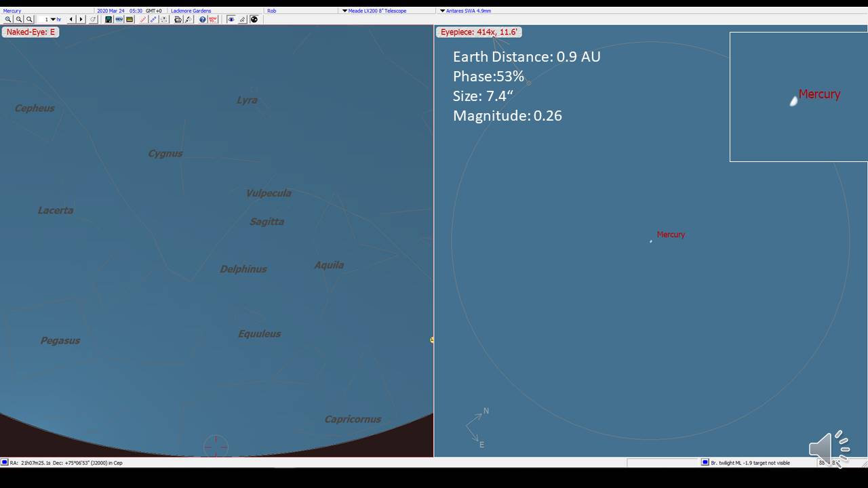The width and height of the screenshot is (868, 488).
Task: Click the red calendar-style toolbar icon
Action: click(213, 20)
